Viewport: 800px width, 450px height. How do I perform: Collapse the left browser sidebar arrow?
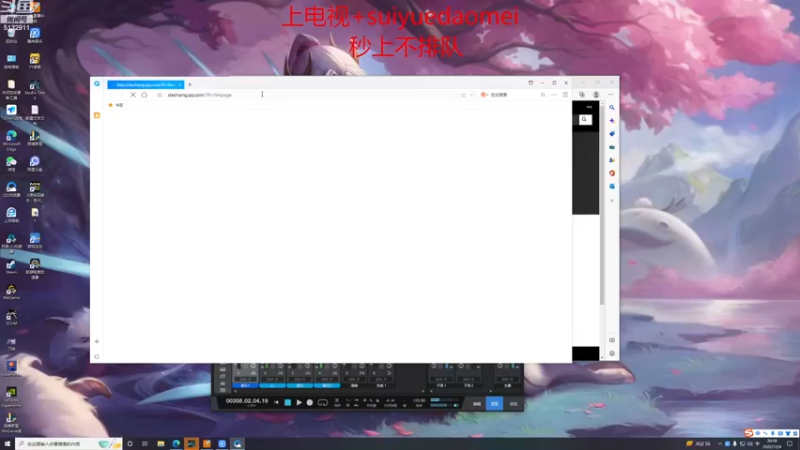pyautogui.click(x=97, y=357)
